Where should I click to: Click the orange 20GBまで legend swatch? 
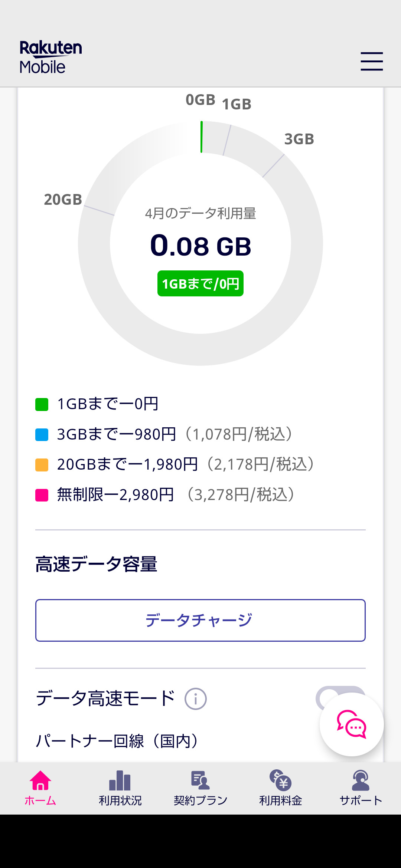[42, 465]
